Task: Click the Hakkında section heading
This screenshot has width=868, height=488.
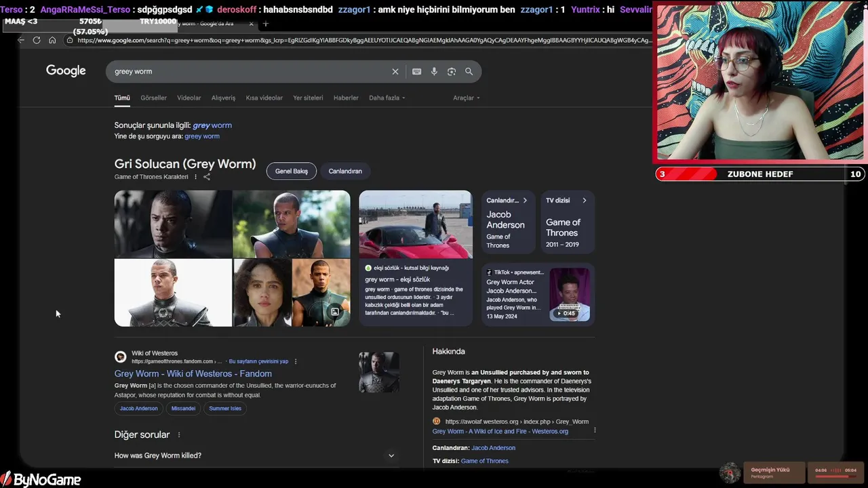Action: (449, 351)
